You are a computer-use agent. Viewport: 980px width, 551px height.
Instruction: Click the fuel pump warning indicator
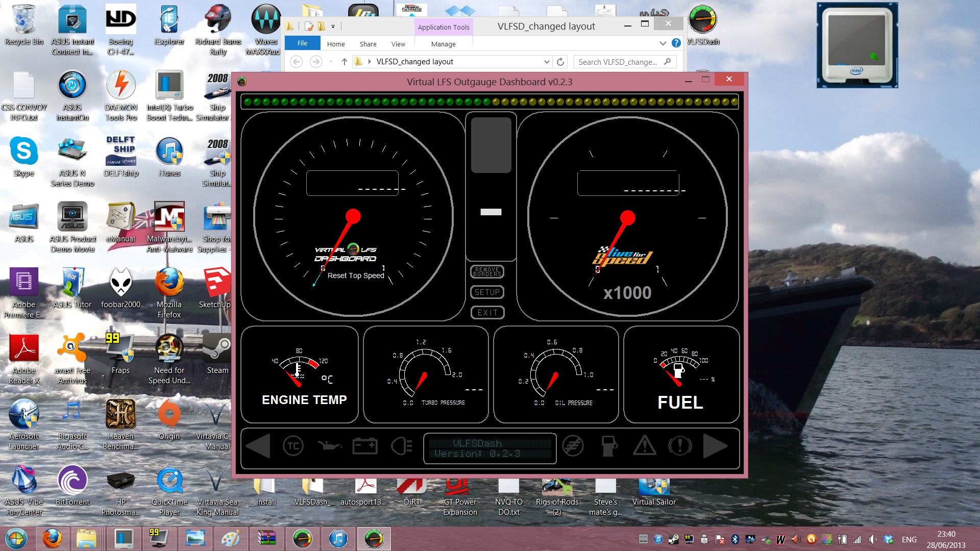click(608, 446)
